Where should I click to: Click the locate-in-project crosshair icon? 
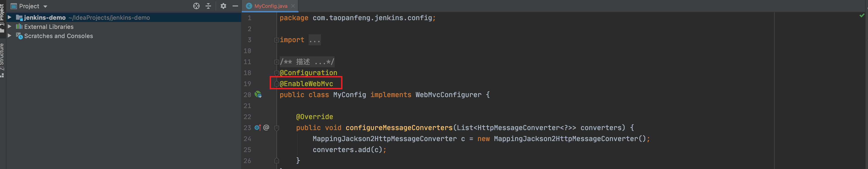196,6
